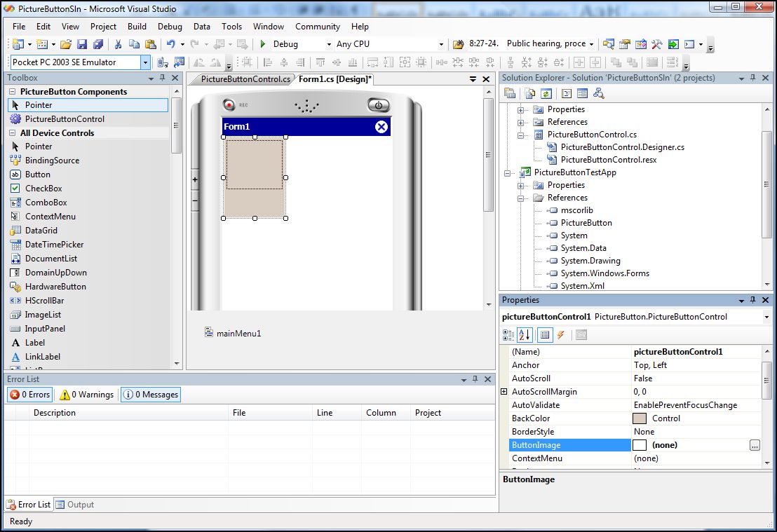Open the Properties object selector dropdown

[766, 317]
